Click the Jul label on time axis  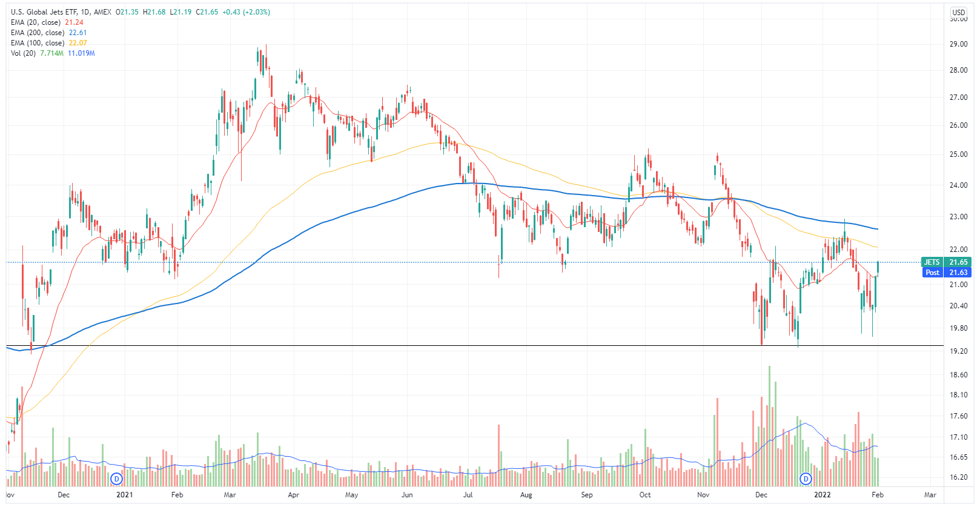pos(468,495)
